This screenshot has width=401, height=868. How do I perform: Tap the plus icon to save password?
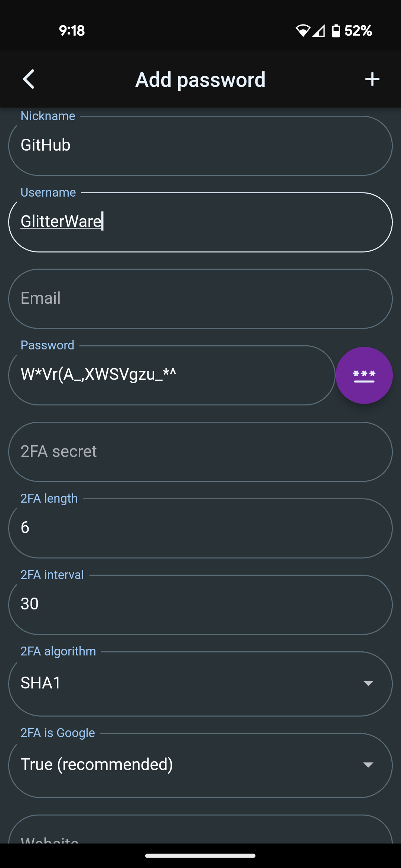pos(372,79)
